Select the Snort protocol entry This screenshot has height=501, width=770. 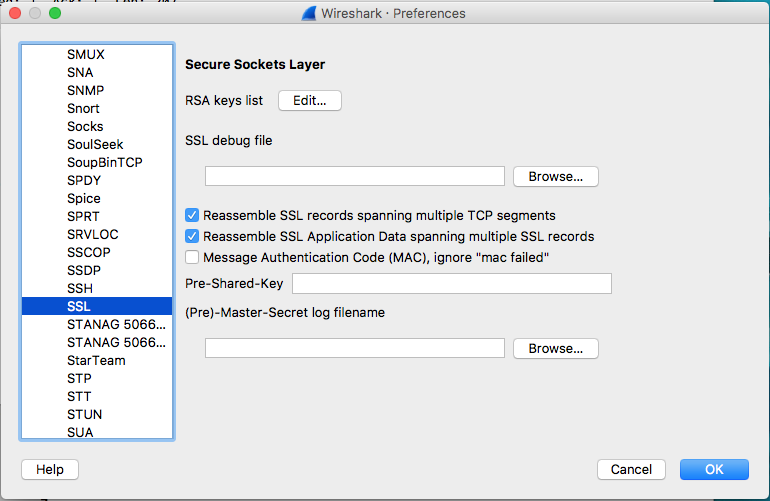click(84, 108)
